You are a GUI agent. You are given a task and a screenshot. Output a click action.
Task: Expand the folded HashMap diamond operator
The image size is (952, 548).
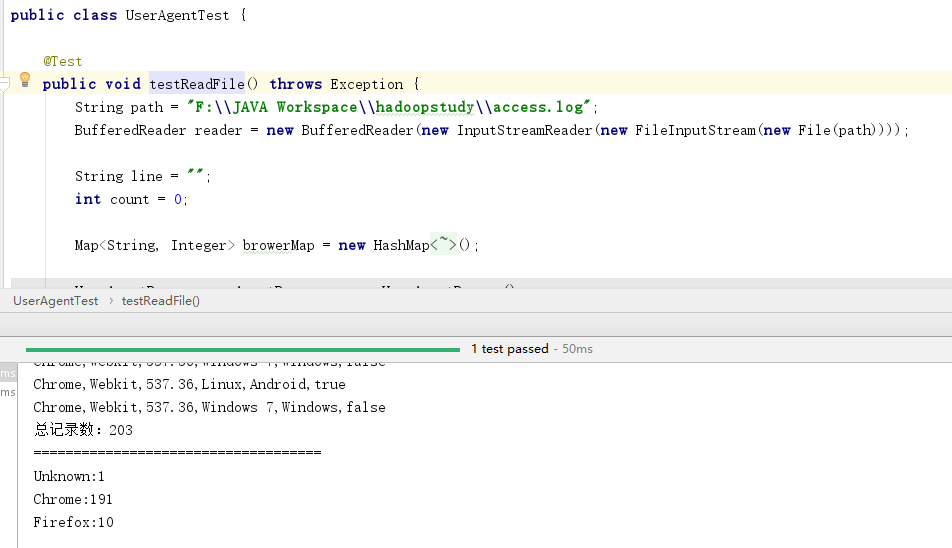(444, 245)
